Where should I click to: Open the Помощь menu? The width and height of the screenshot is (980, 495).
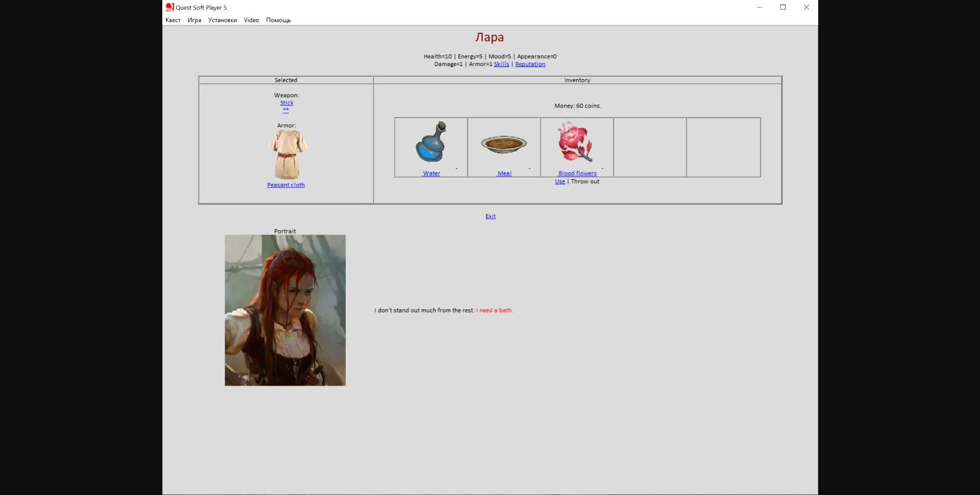pyautogui.click(x=278, y=20)
